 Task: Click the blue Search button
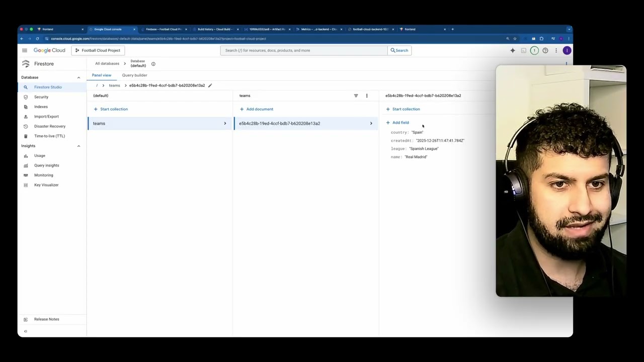pos(399,50)
